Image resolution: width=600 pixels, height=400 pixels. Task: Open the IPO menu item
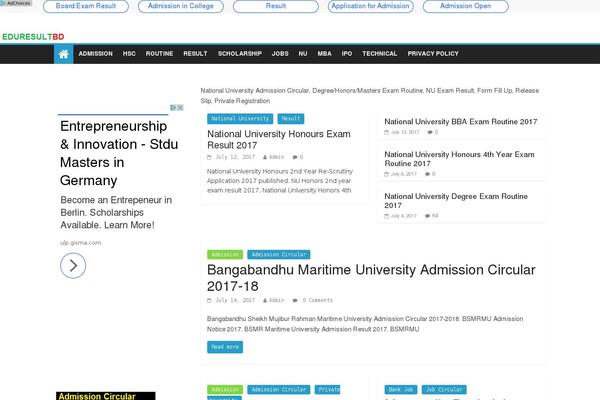point(347,54)
